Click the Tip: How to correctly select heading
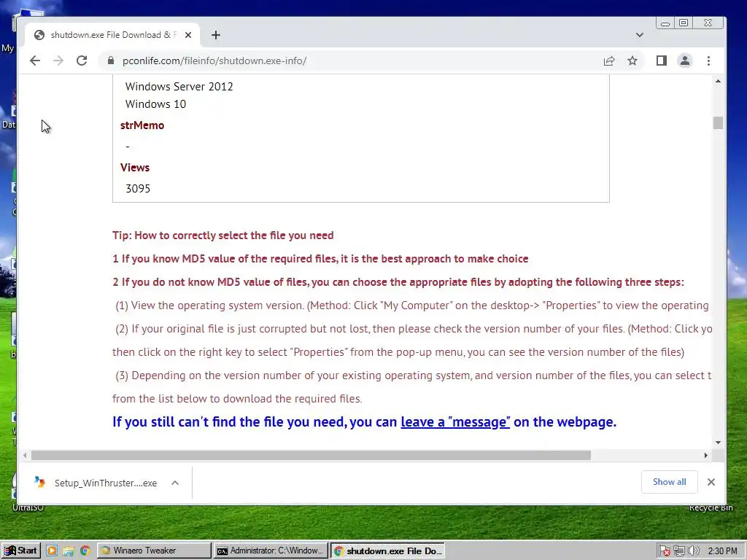This screenshot has height=560, width=747. pos(223,236)
